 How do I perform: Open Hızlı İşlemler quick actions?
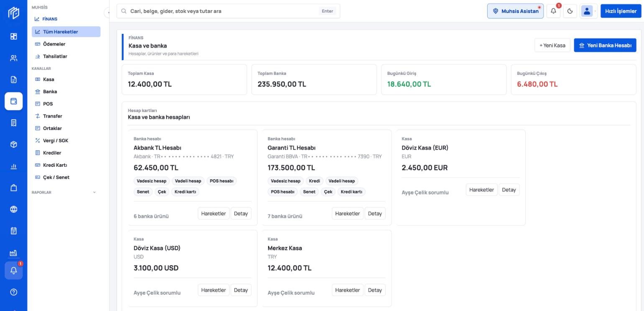point(621,11)
